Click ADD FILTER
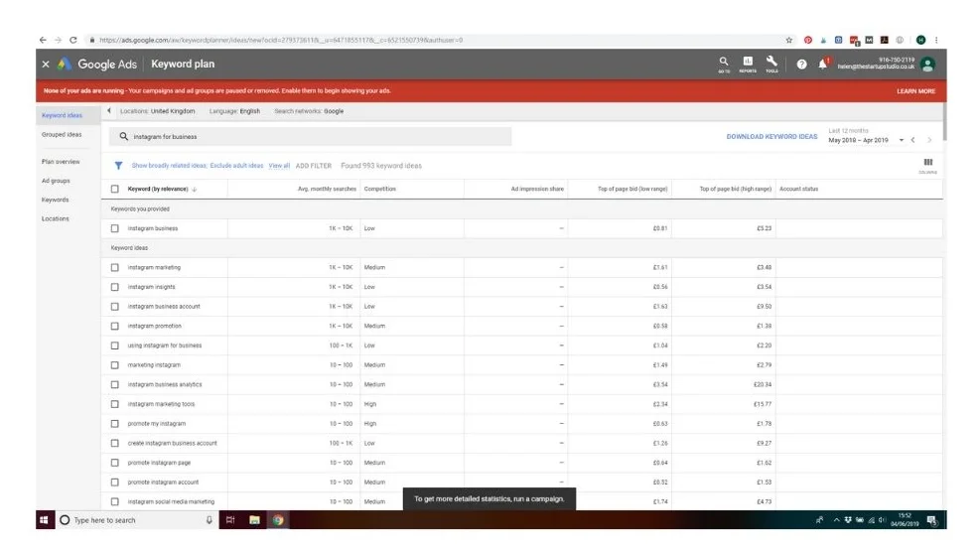Screen dimensions: 980x551 point(313,166)
